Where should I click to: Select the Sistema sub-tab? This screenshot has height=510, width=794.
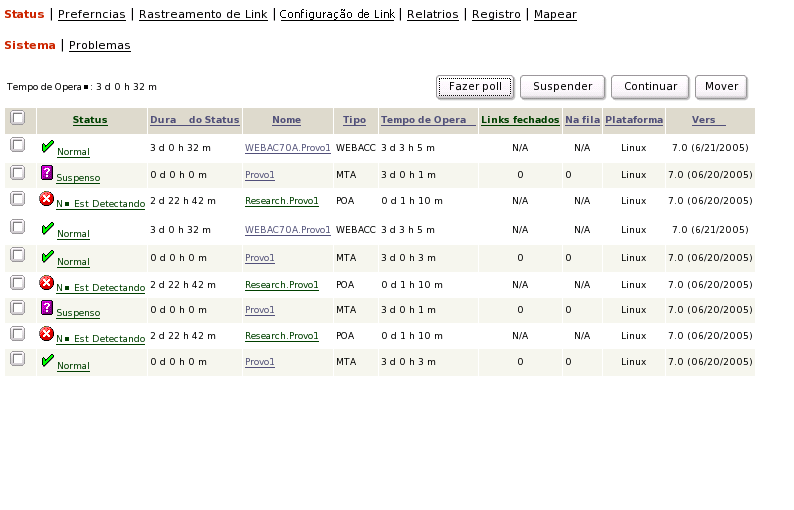[x=30, y=45]
